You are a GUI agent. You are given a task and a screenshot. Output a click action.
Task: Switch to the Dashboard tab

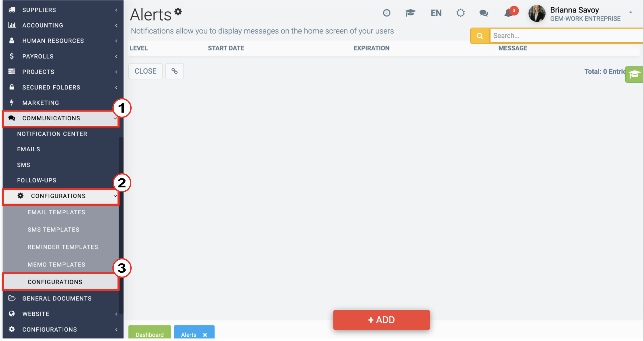click(x=150, y=332)
